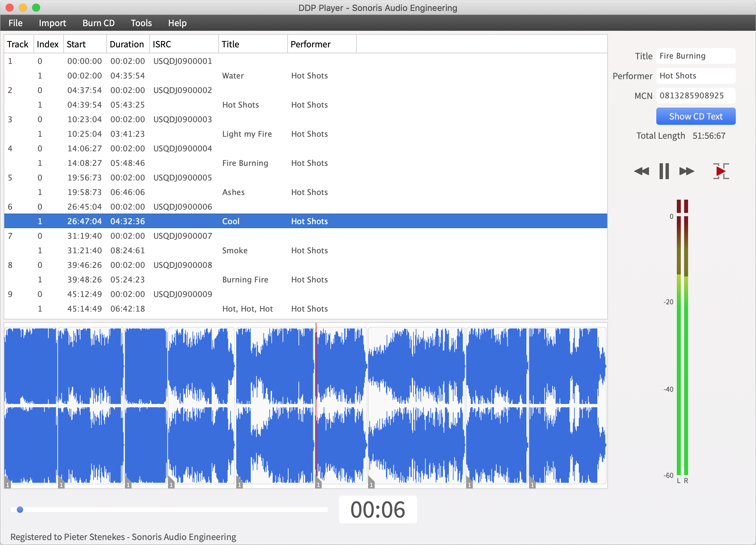Click the pause playback icon
756x545 pixels.
tap(664, 171)
